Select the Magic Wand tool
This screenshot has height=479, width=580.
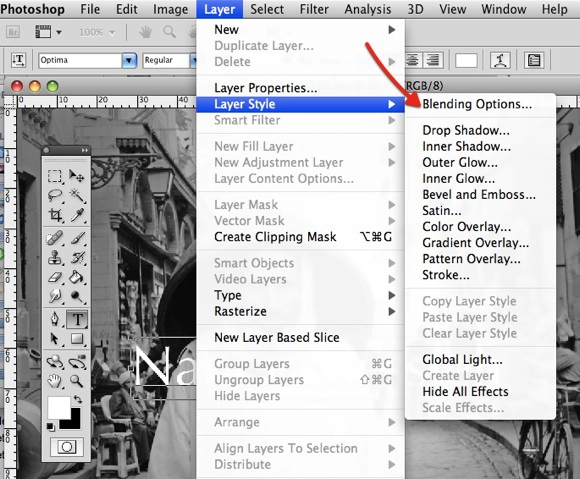(77, 195)
